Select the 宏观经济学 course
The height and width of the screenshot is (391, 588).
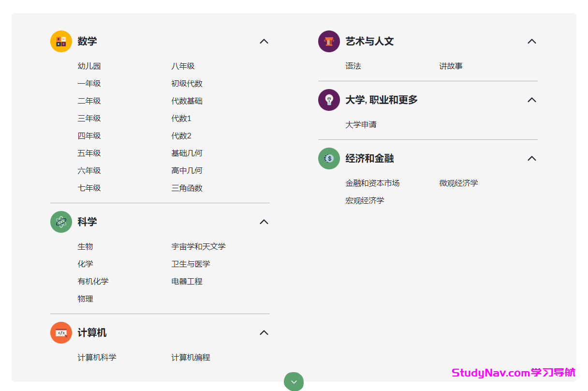click(x=364, y=200)
